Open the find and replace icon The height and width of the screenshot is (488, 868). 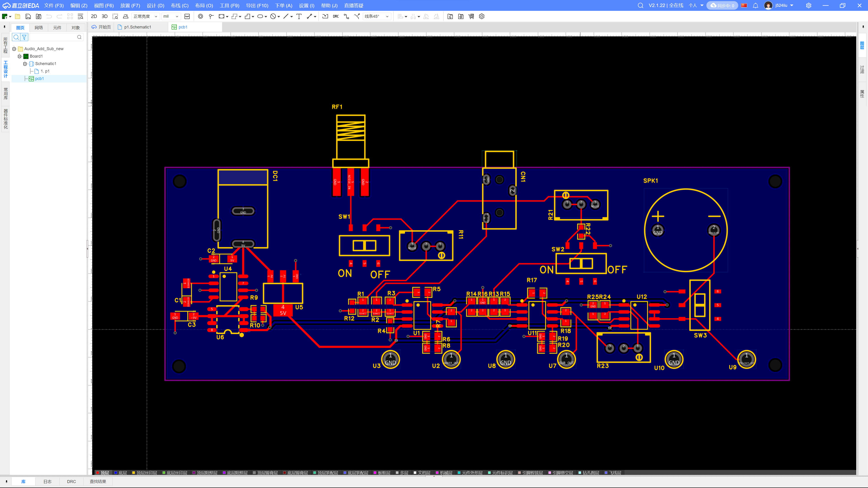(x=80, y=16)
